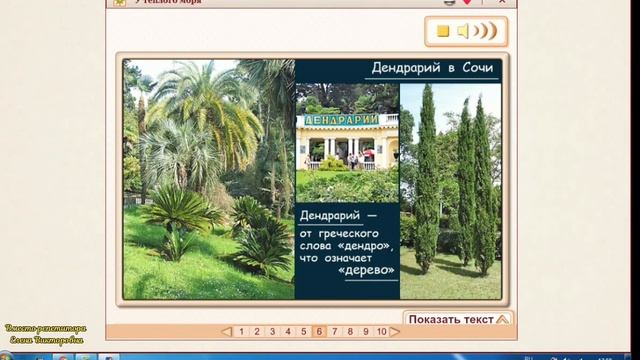The image size is (640, 360).
Task: Open slide page 2
Action: tap(257, 331)
